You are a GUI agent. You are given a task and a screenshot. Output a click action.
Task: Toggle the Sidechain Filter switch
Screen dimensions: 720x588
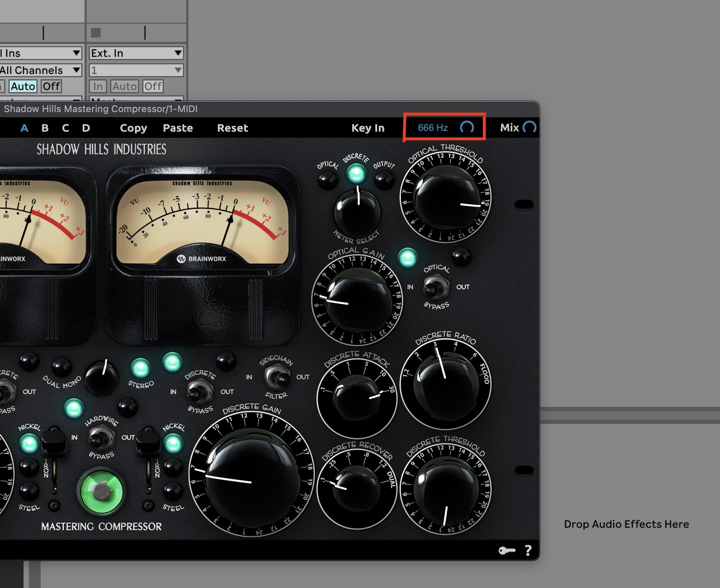(x=277, y=377)
